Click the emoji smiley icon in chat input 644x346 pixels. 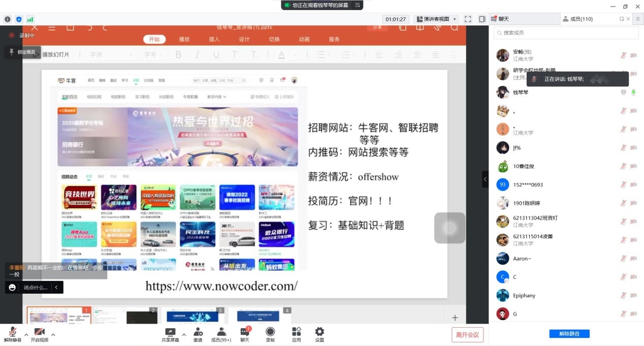(13, 288)
